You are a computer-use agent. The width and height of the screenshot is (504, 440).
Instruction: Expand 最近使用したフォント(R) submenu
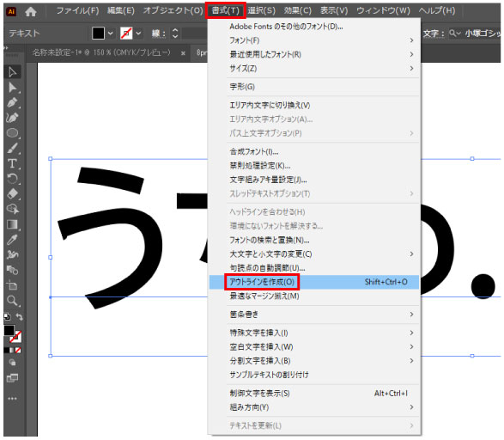point(314,54)
